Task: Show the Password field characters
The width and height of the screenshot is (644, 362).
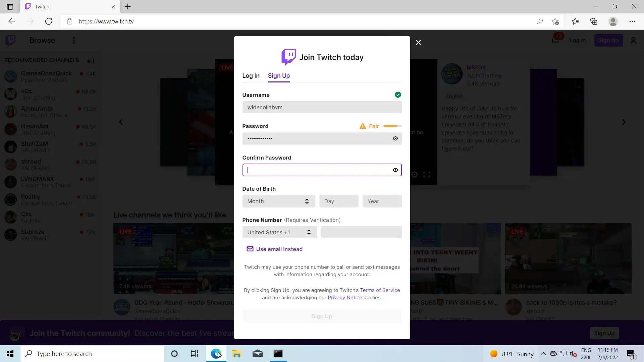Action: tap(395, 138)
